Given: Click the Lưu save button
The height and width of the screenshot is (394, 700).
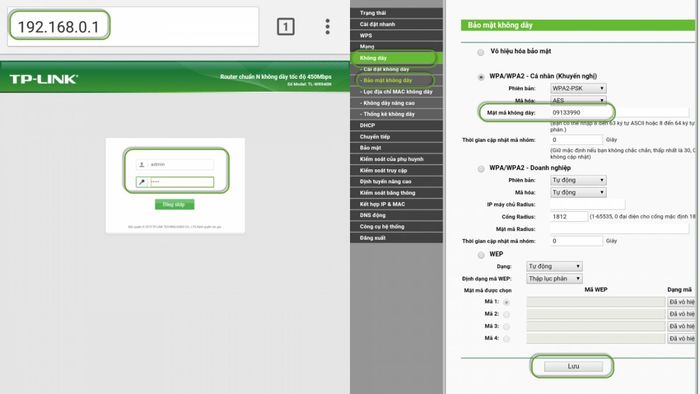Looking at the screenshot, I should pos(573,367).
